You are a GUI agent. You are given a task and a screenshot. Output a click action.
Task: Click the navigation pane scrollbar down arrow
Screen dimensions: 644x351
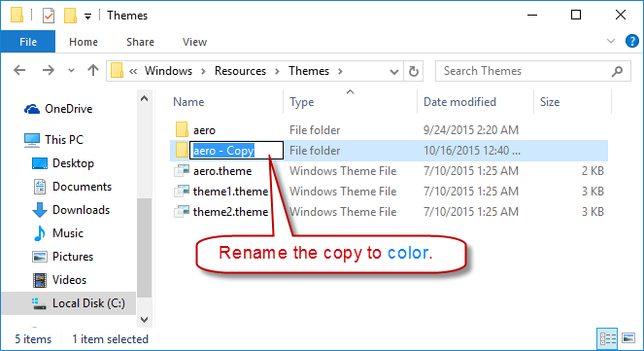144,319
